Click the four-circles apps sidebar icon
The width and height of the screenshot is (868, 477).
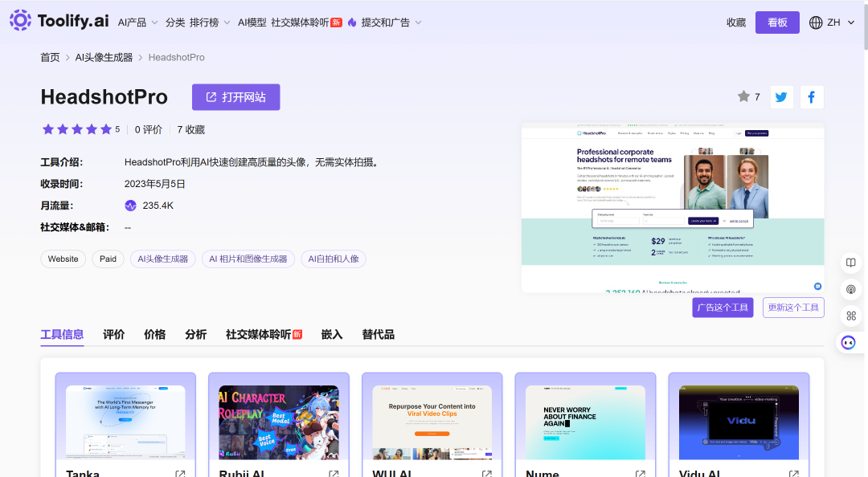tap(851, 316)
